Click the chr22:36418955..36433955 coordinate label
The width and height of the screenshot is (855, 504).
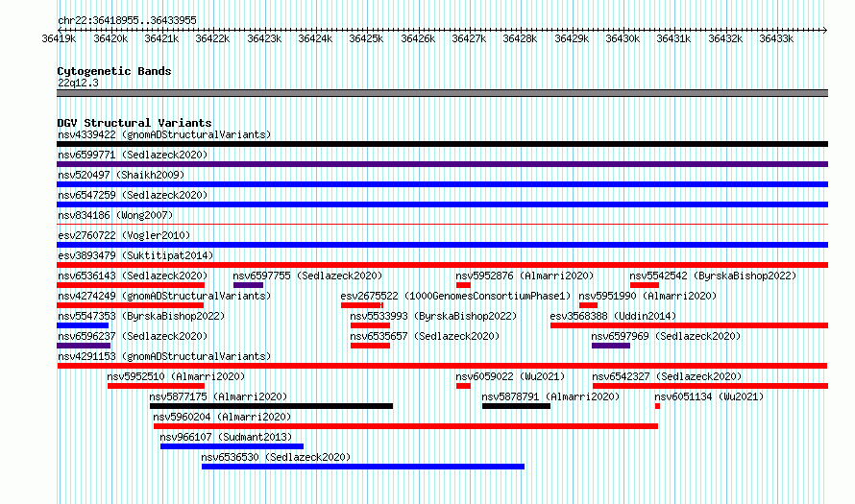(127, 20)
